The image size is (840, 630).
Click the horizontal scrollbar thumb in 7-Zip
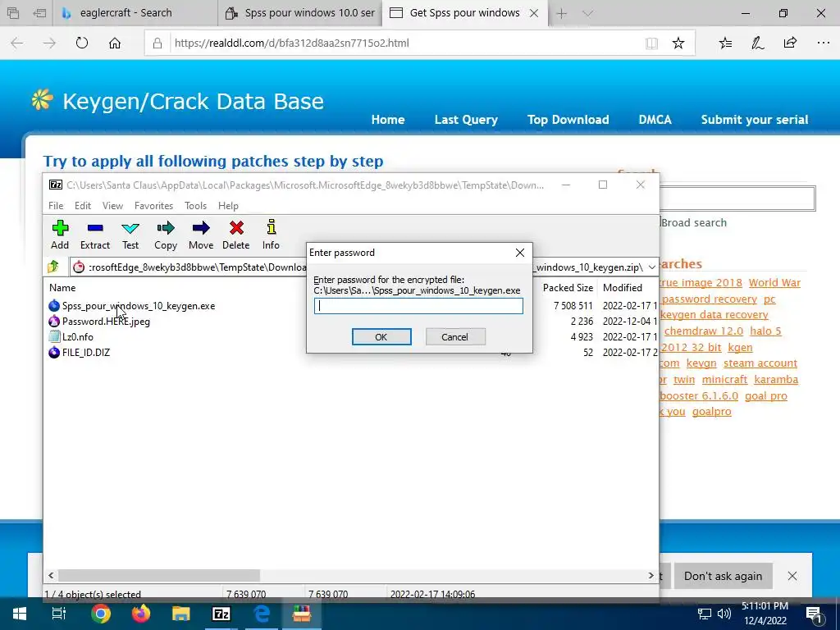tap(159, 575)
